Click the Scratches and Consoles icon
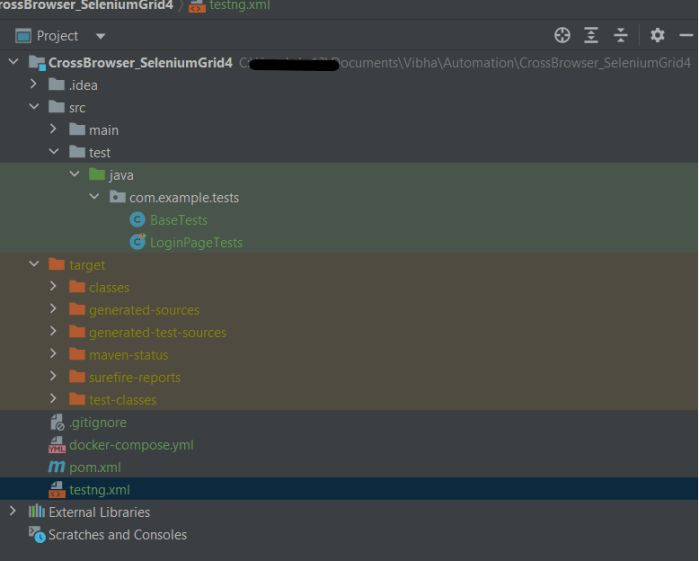 [x=37, y=534]
